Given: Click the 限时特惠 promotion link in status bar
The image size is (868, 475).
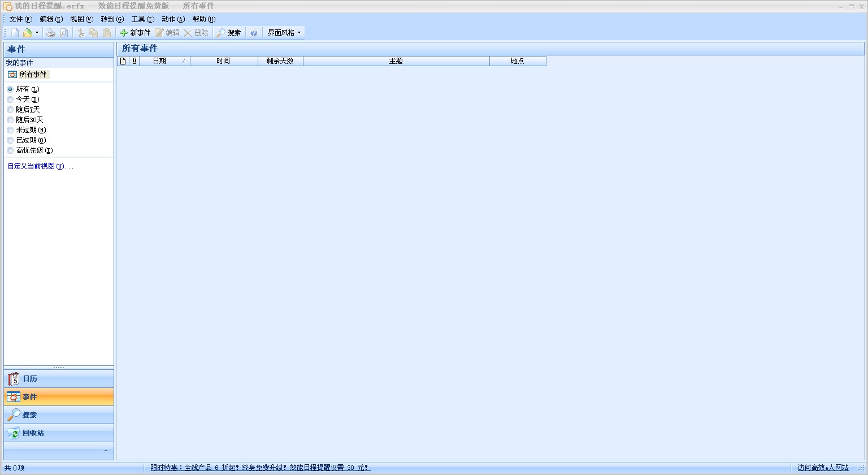Looking at the screenshot, I should pyautogui.click(x=261, y=468).
